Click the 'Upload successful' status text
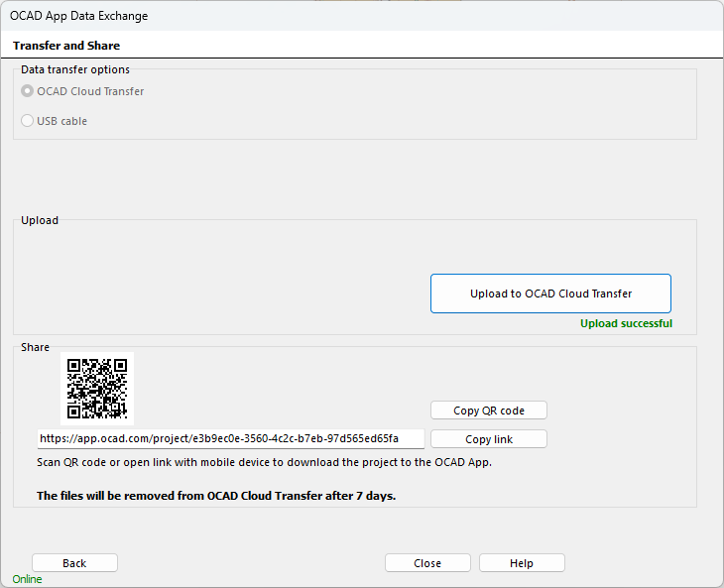Viewport: 724px width, 588px height. coord(626,323)
